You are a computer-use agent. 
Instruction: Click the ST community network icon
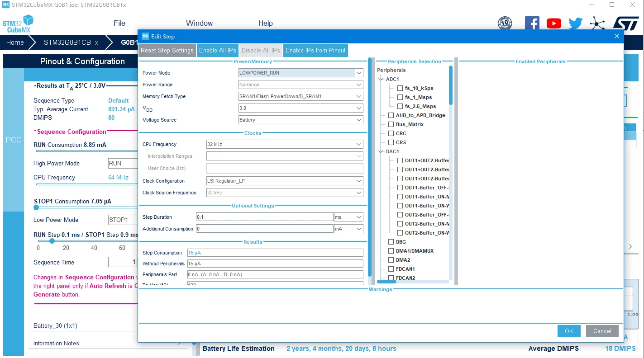(597, 24)
